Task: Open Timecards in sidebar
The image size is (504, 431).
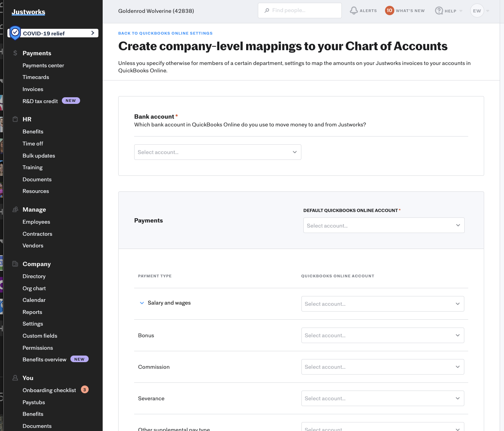Action: [36, 77]
